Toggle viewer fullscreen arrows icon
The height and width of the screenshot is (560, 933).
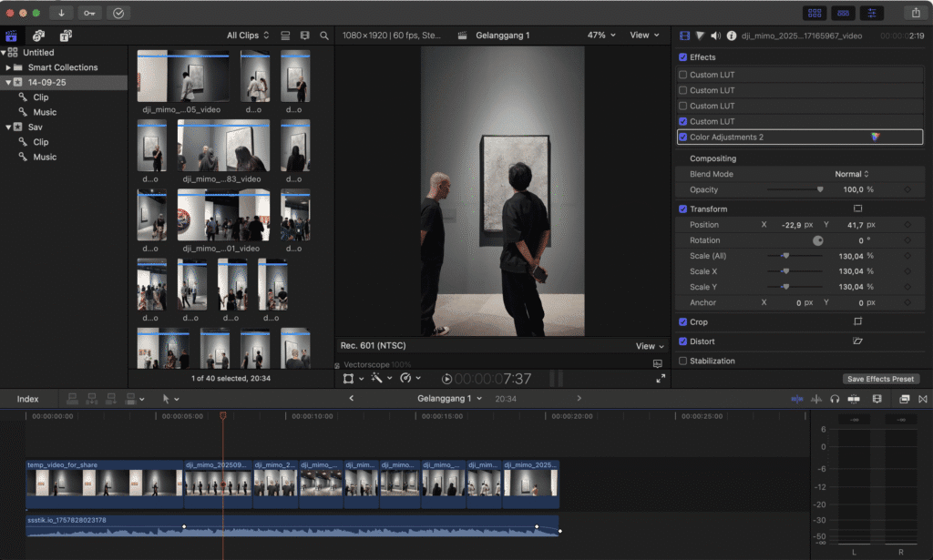pyautogui.click(x=661, y=378)
